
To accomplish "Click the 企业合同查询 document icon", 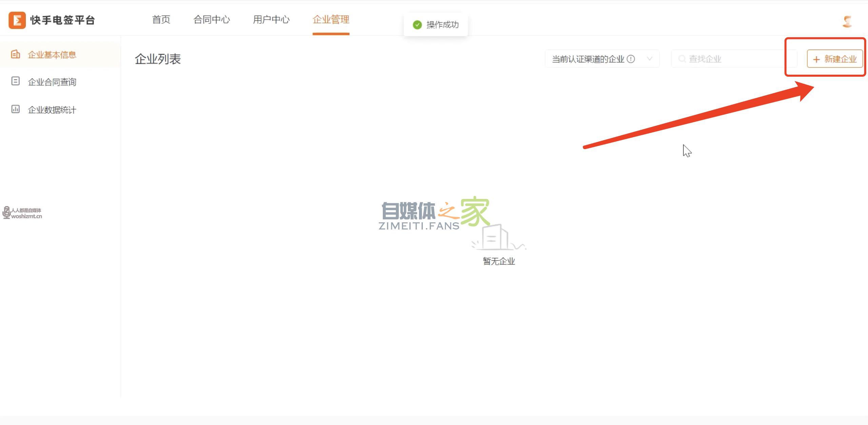I will (16, 81).
